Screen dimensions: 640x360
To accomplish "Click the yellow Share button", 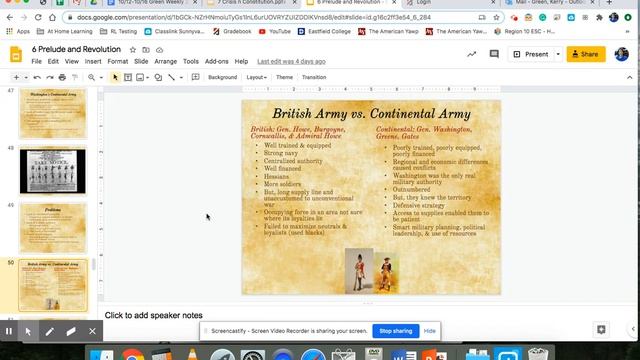I will tap(586, 54).
